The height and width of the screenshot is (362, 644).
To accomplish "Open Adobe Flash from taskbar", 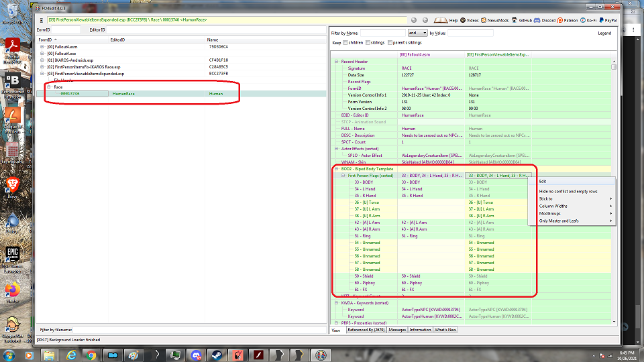I will point(258,355).
